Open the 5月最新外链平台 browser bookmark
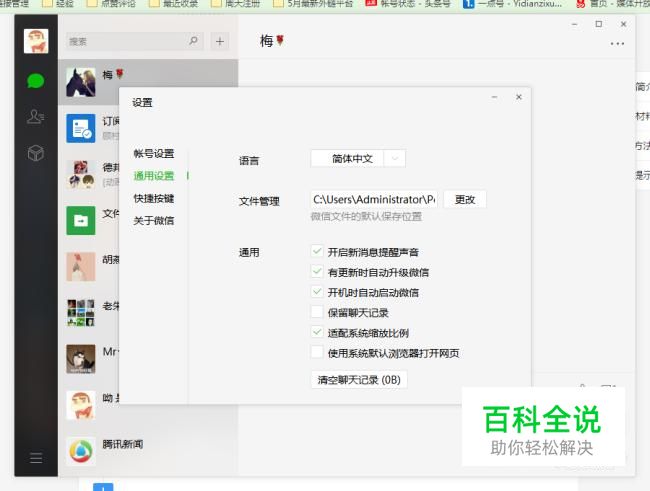The height and width of the screenshot is (491, 650). point(313,4)
